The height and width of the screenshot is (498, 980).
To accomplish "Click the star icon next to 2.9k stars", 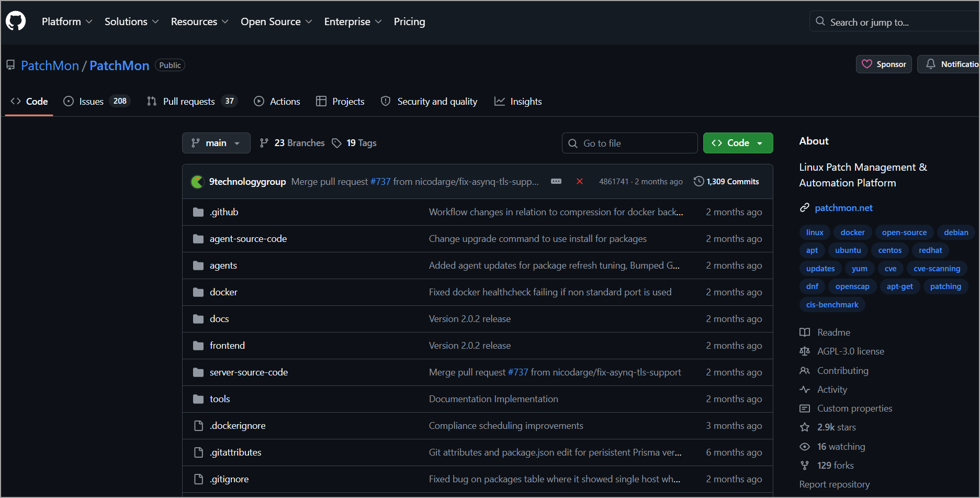I will pos(805,427).
